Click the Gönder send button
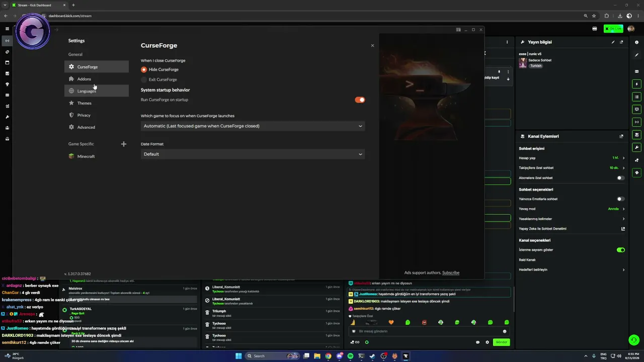The height and width of the screenshot is (362, 644). (501, 342)
